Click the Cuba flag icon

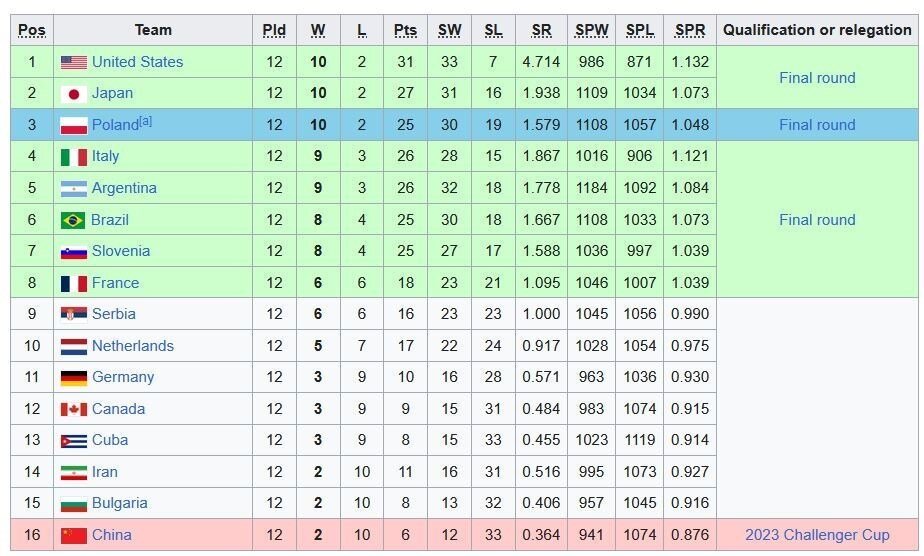73,441
